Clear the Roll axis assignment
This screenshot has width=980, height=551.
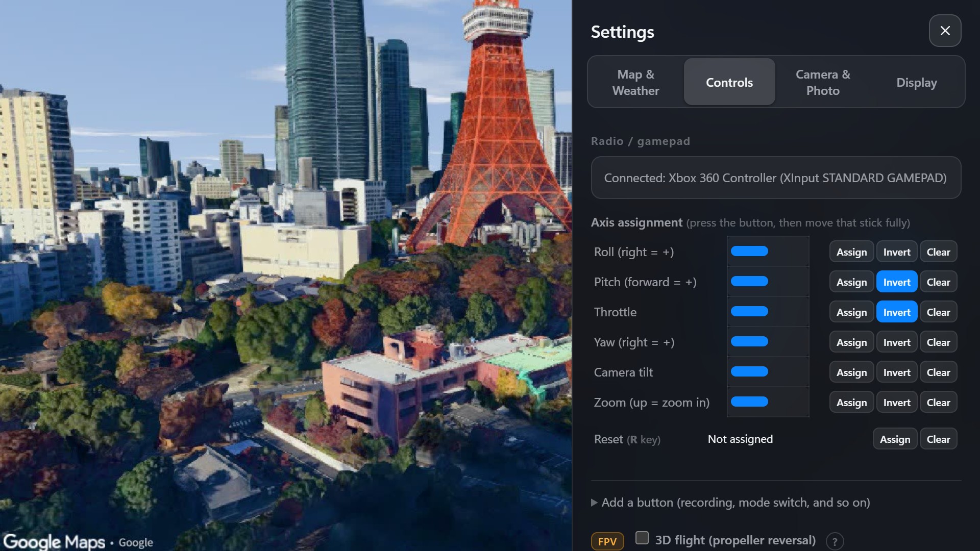938,252
